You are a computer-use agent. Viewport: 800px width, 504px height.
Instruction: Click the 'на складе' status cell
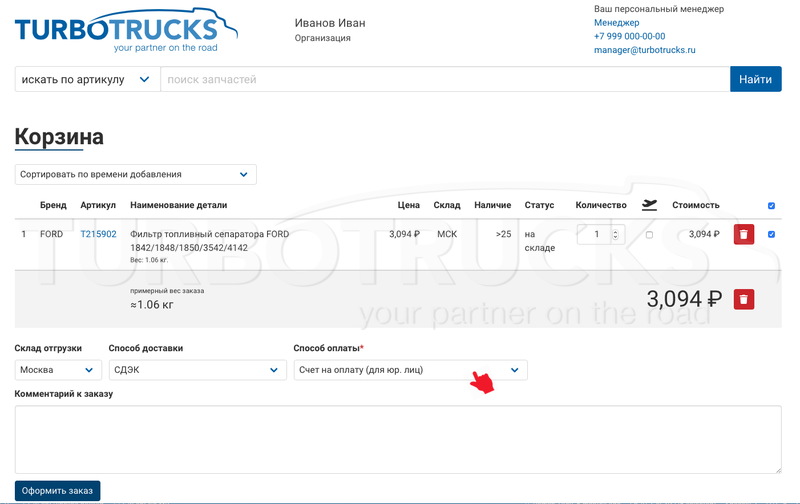click(539, 241)
